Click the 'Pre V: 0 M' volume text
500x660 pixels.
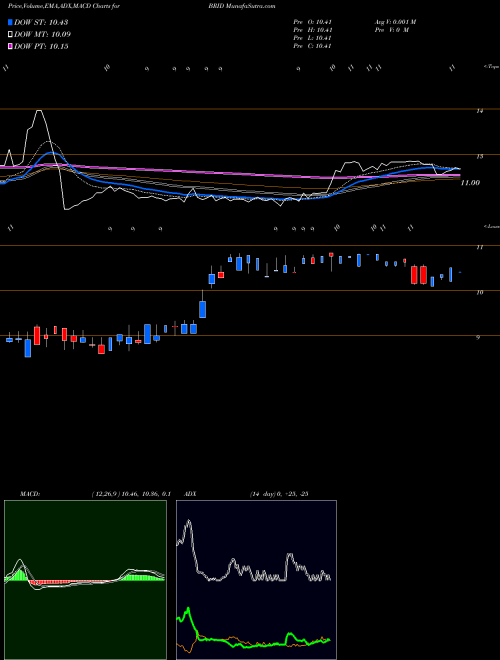point(391,30)
